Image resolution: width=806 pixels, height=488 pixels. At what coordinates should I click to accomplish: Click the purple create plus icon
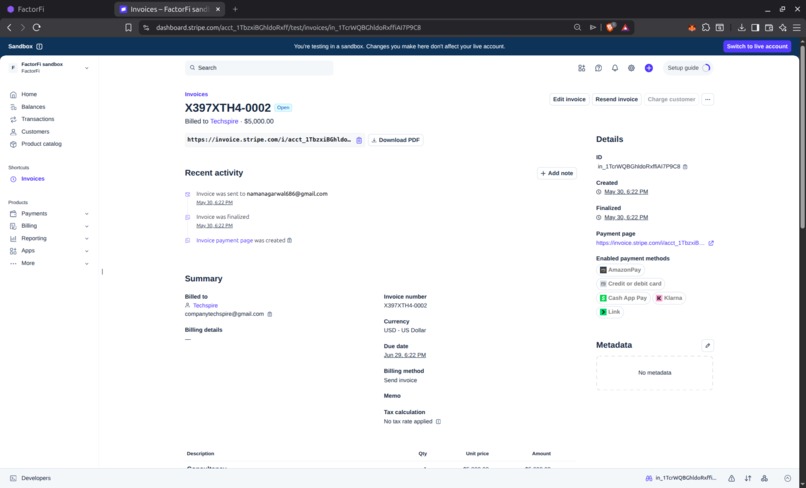(x=649, y=68)
